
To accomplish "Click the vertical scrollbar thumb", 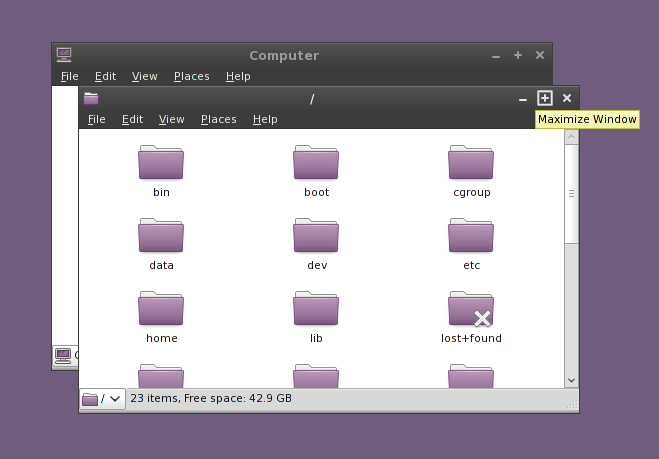I will tap(571, 194).
